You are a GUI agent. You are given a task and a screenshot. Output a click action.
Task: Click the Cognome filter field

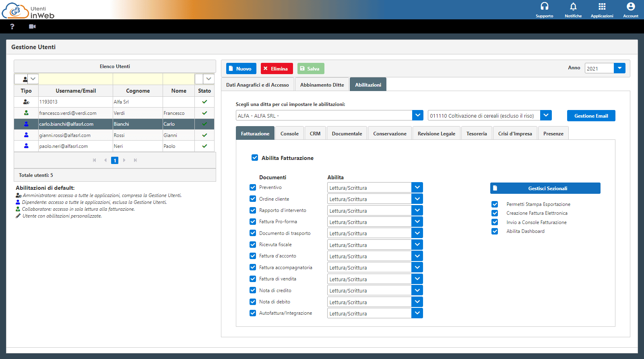138,79
